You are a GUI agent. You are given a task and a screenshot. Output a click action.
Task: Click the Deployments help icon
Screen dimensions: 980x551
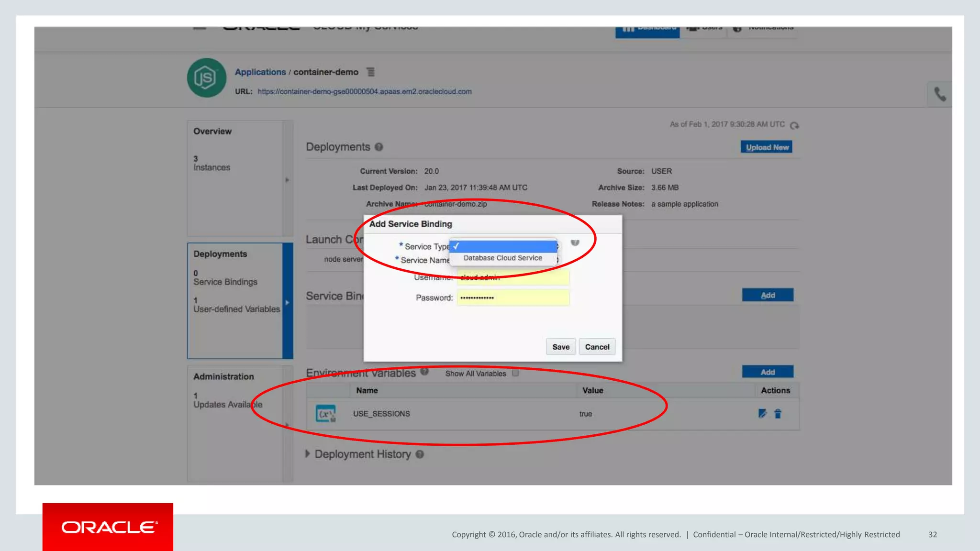click(379, 147)
